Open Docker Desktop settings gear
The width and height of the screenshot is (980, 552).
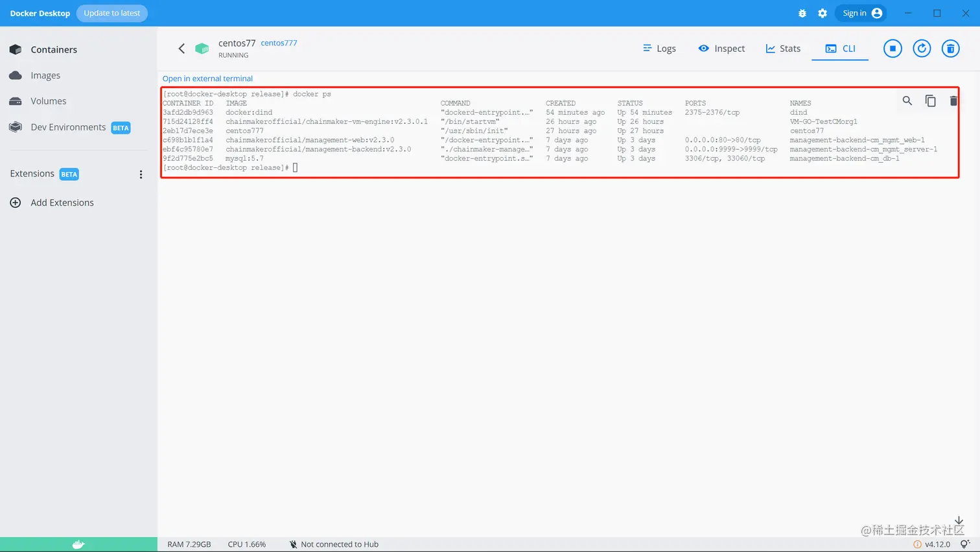click(822, 13)
